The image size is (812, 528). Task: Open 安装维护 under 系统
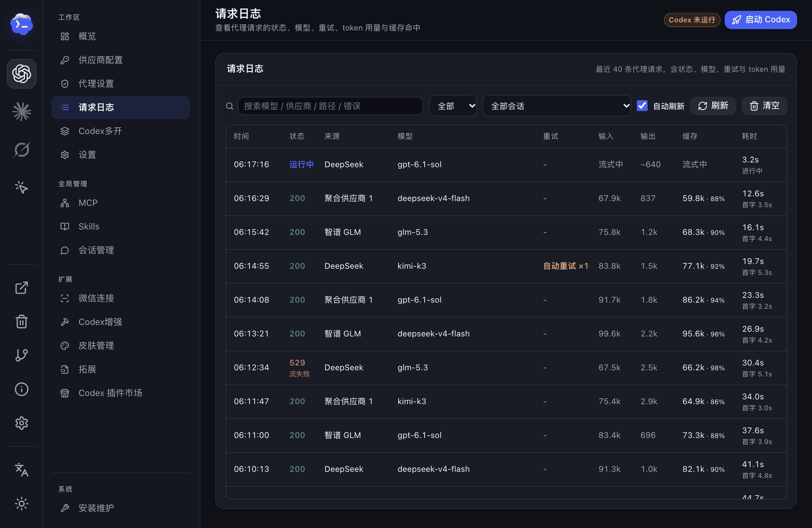(x=121, y=508)
